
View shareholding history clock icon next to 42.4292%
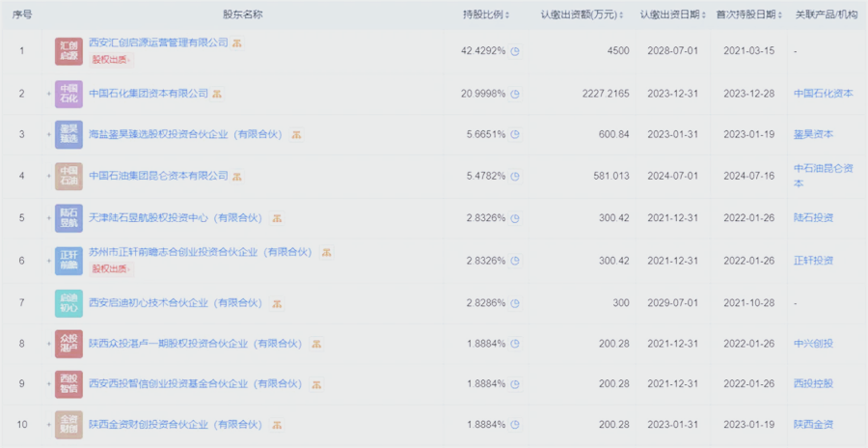515,51
